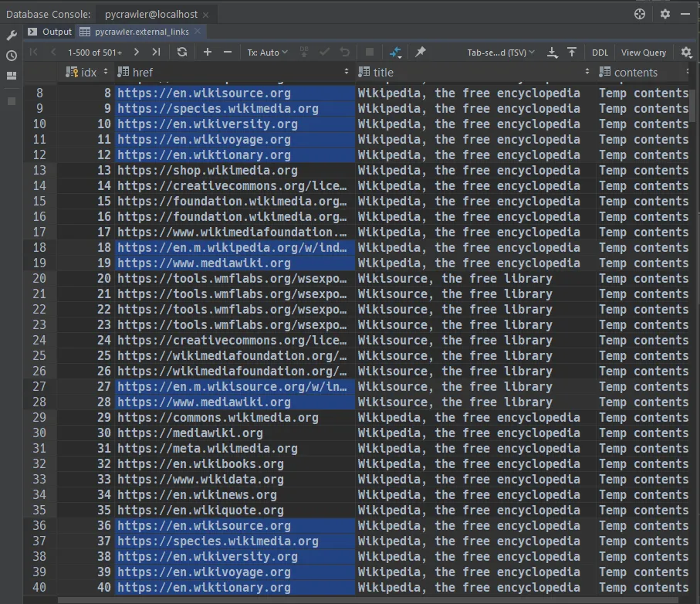
Task: Click the preview pending changes DB icon
Action: [304, 53]
